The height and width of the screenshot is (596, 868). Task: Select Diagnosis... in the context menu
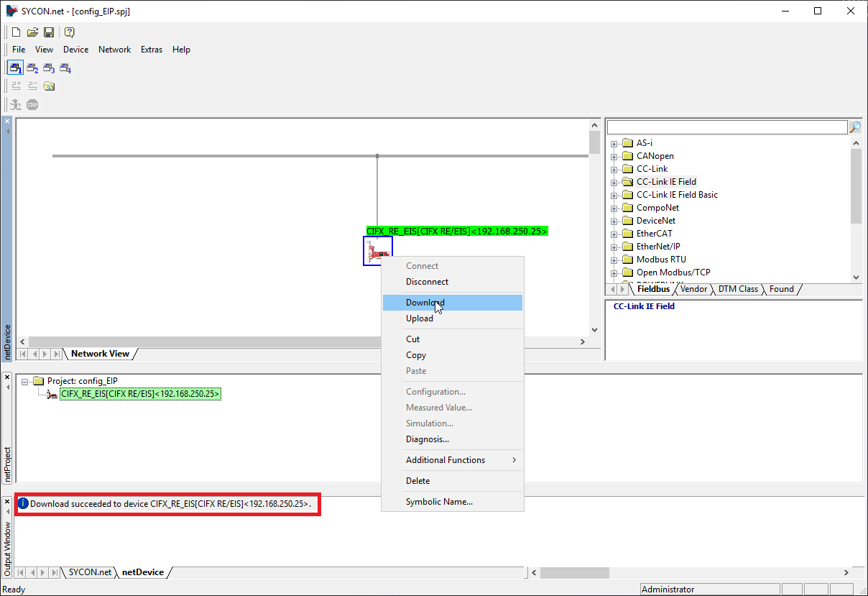click(x=427, y=439)
